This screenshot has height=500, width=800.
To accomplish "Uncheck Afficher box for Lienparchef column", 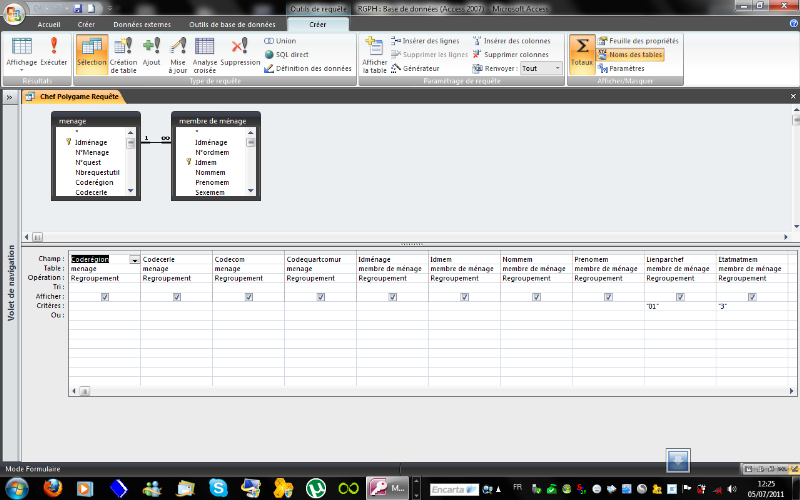I will (x=680, y=297).
